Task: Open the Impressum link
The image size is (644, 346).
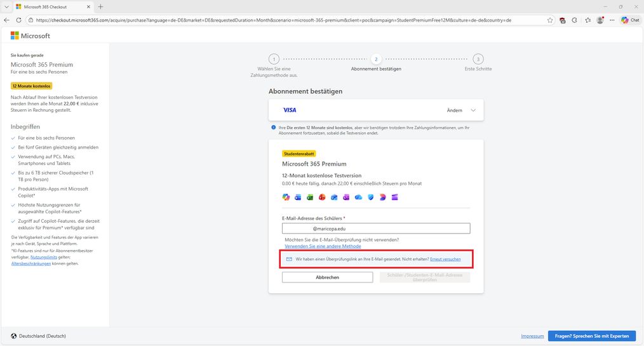Action: [x=532, y=336]
